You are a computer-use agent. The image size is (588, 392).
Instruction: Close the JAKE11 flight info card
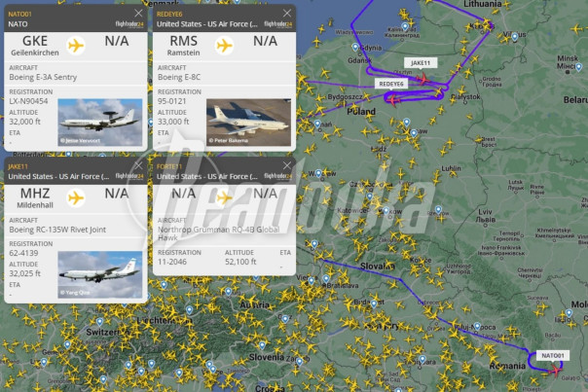pos(138,165)
